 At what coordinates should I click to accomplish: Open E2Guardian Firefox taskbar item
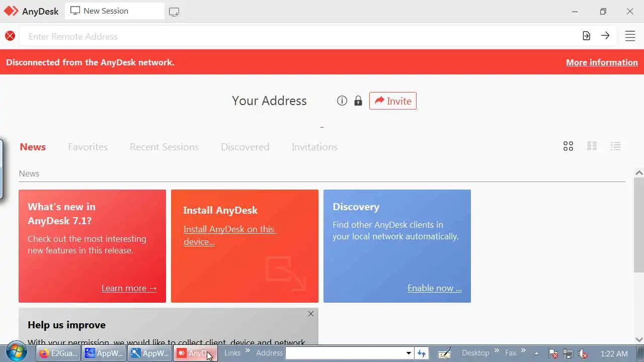pyautogui.click(x=58, y=353)
